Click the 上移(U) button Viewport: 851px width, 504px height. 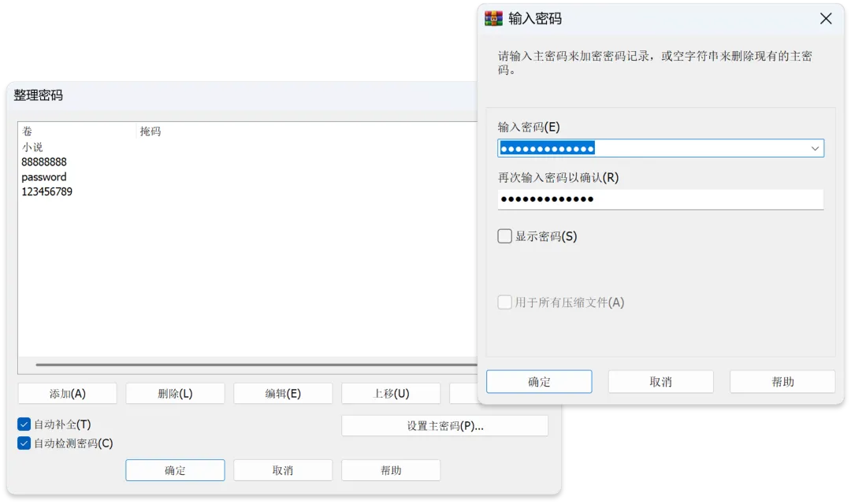pyautogui.click(x=391, y=394)
